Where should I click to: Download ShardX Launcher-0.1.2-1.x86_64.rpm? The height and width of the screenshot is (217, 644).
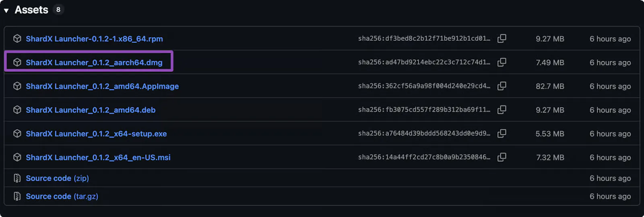94,39
